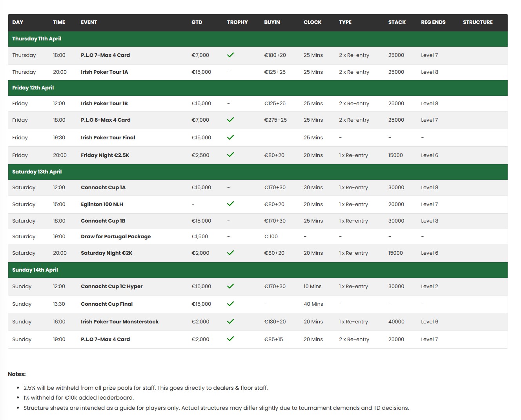Click trophy checkmark for Connacht Cup 1C Hyper
Image resolution: width=521 pixels, height=420 pixels.
[x=230, y=286]
